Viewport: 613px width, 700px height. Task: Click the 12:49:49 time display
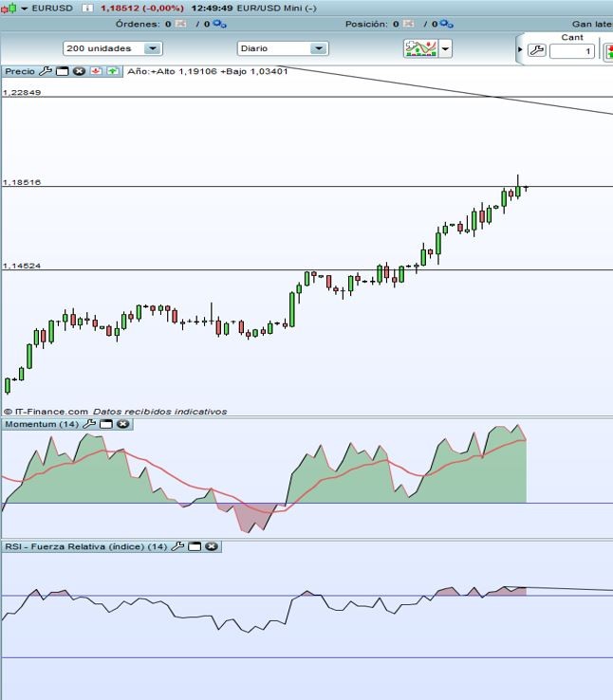coord(212,8)
